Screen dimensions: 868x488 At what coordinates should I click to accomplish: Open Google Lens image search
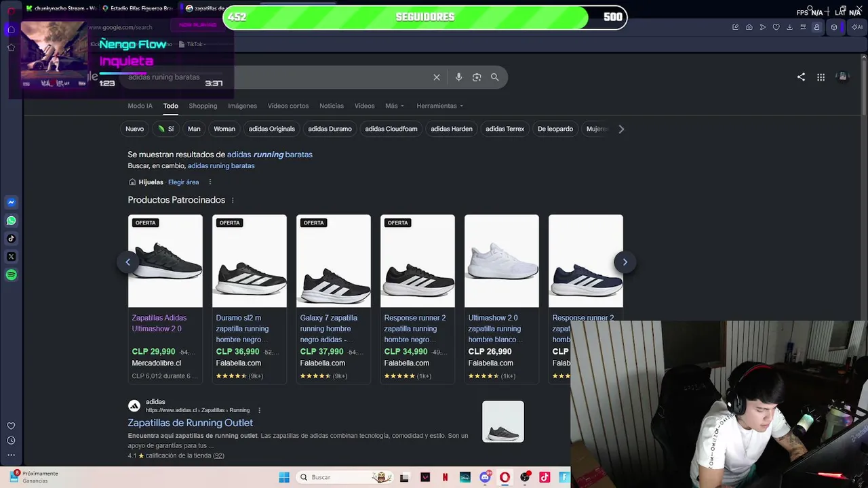477,77
